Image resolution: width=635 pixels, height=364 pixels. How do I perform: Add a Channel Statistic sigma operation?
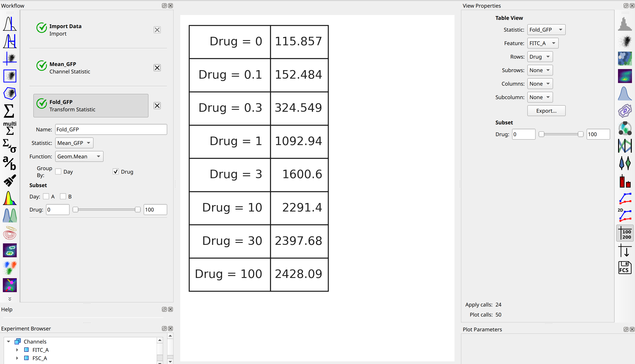(x=9, y=111)
